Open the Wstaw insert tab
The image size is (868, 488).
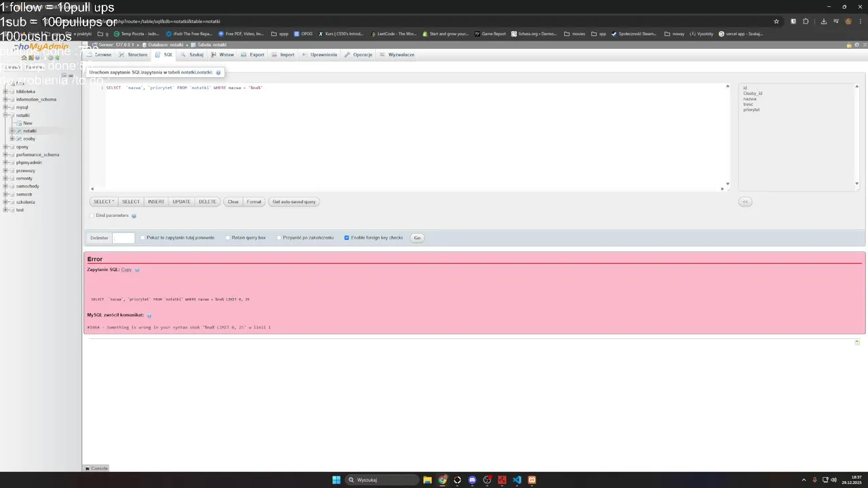click(222, 54)
